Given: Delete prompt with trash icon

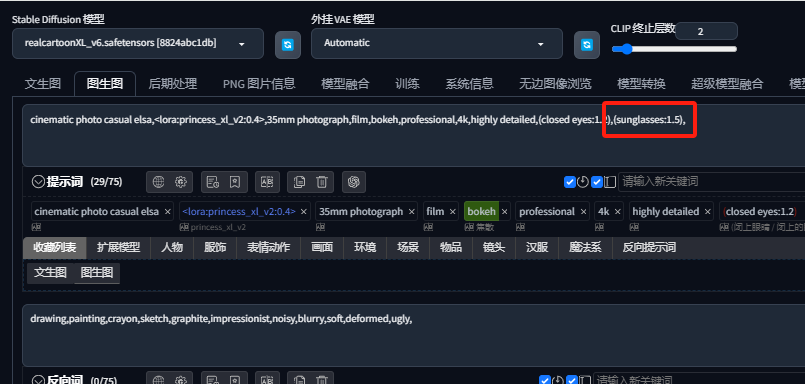Looking at the screenshot, I should pos(321,182).
